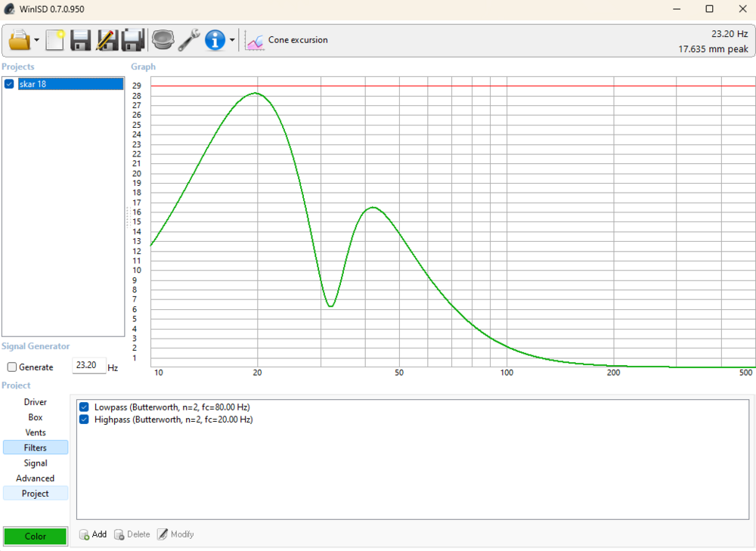Toggle visibility checkbox for skar 18
Viewport: 756px width, 551px height.
9,84
